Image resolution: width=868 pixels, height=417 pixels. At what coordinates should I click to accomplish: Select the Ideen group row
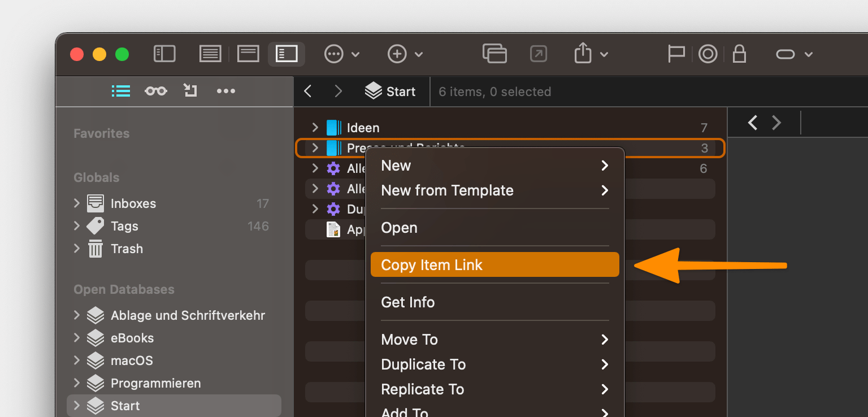point(510,128)
